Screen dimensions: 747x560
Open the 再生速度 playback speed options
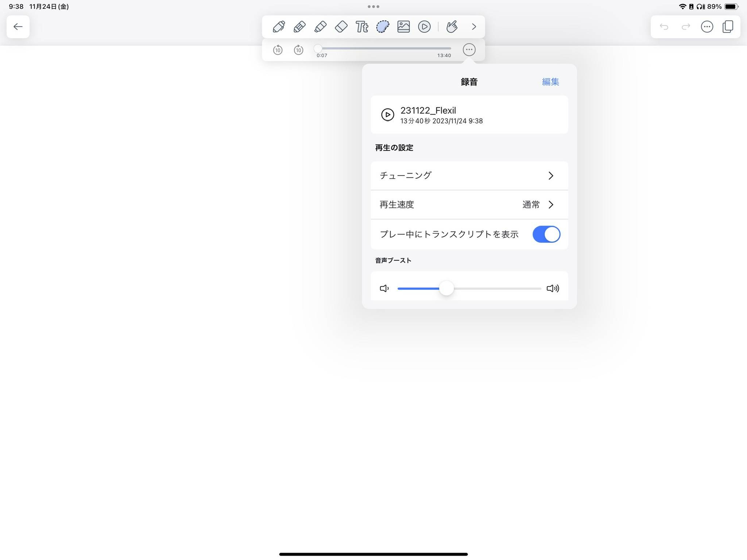[469, 205]
